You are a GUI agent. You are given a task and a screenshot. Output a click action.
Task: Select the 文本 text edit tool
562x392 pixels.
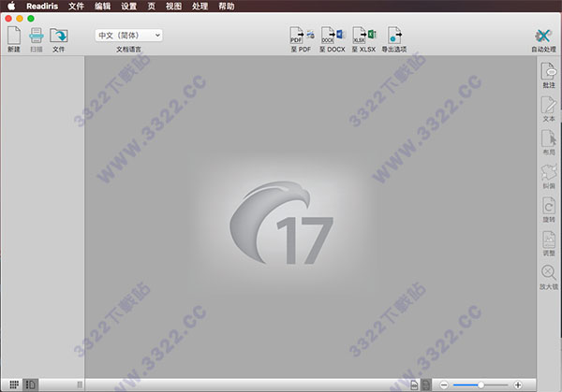(x=548, y=105)
